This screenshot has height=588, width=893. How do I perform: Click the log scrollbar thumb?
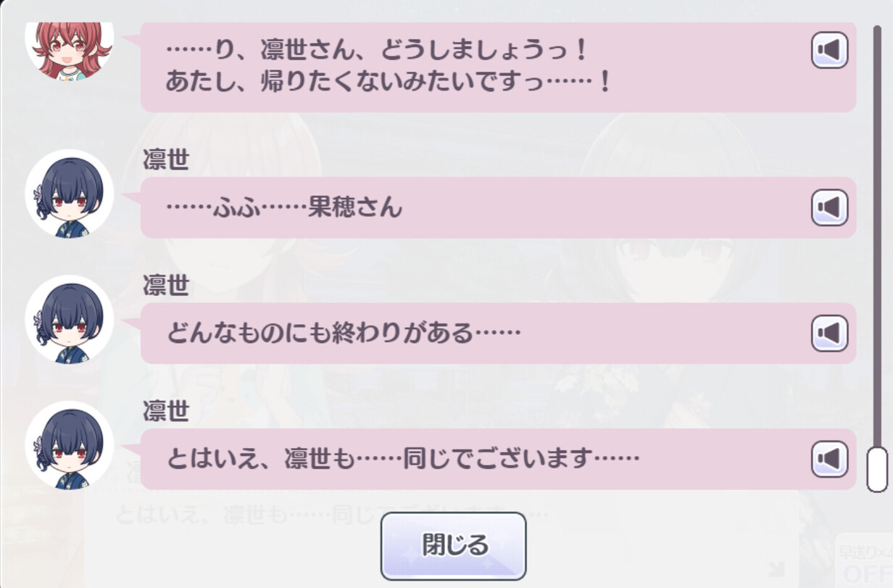click(877, 470)
